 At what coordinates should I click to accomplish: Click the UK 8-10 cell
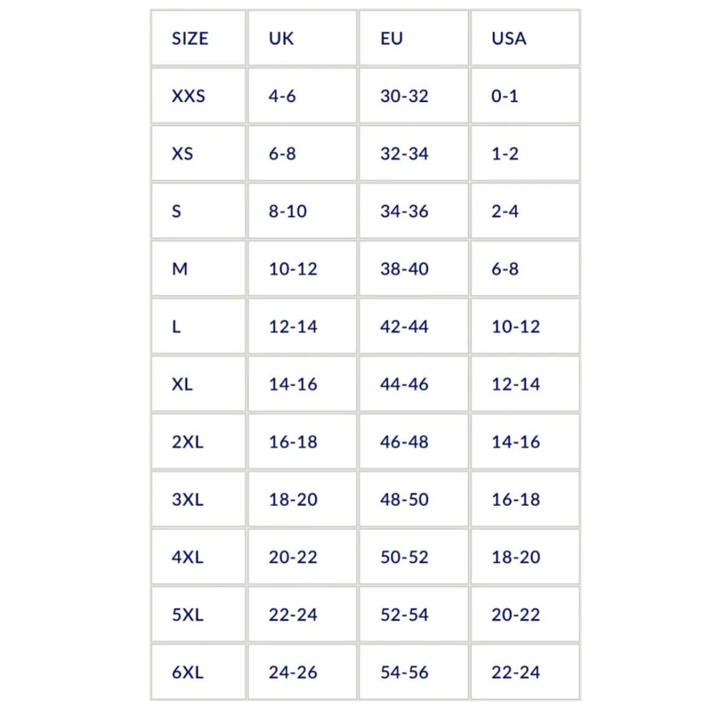coord(302,211)
